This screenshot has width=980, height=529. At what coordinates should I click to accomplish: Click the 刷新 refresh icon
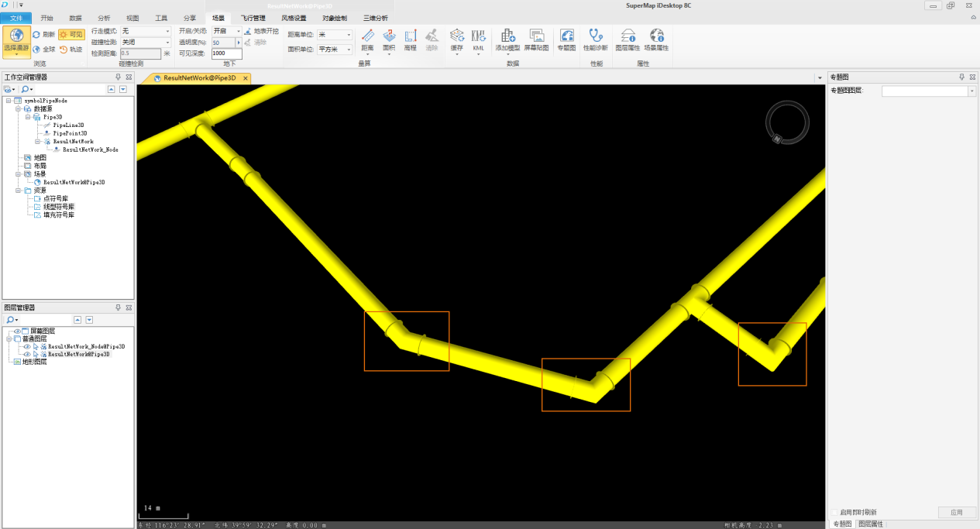coord(36,35)
